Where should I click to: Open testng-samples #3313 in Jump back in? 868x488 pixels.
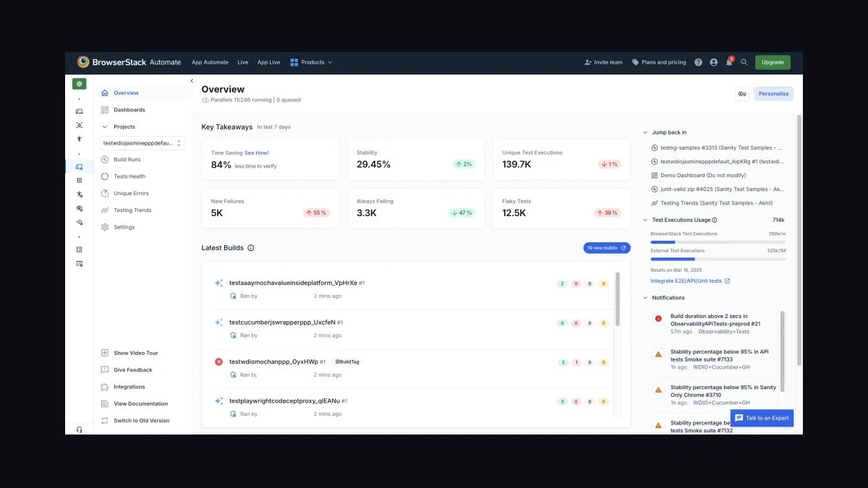click(717, 147)
